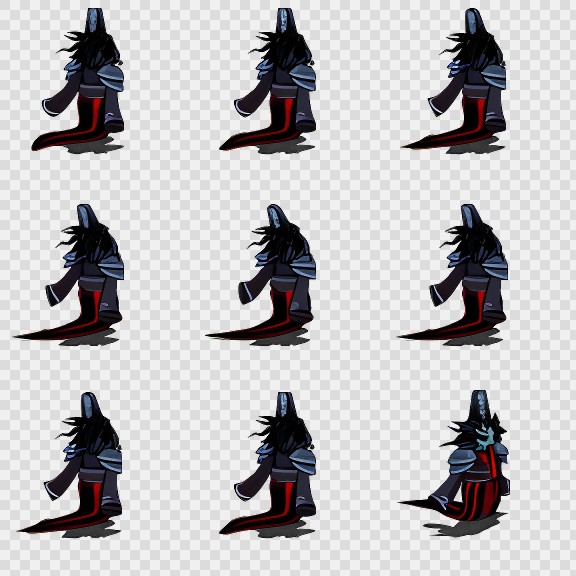Click the blue helmet of the top-left sprite
Screen dimensions: 576x576
click(x=95, y=21)
